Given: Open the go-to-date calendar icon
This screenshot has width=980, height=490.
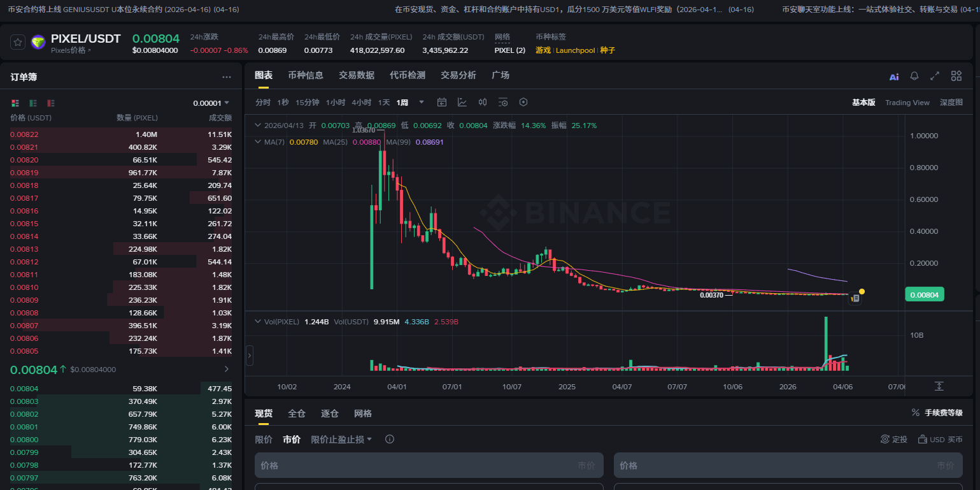Looking at the screenshot, I should pyautogui.click(x=442, y=102).
